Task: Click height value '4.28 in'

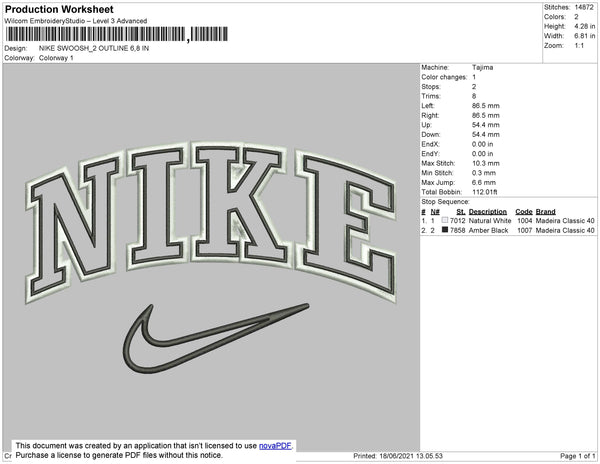Action: (584, 26)
